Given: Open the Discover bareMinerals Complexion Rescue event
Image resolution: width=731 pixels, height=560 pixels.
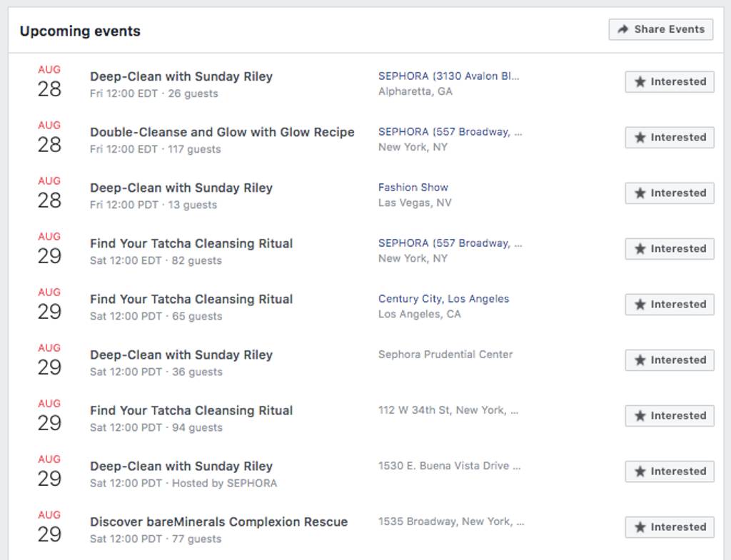Looking at the screenshot, I should tap(218, 521).
